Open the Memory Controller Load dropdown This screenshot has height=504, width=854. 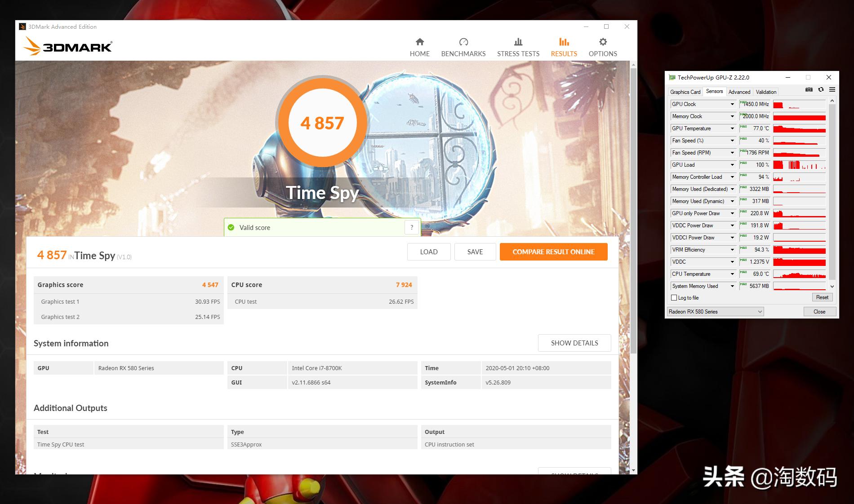(732, 177)
